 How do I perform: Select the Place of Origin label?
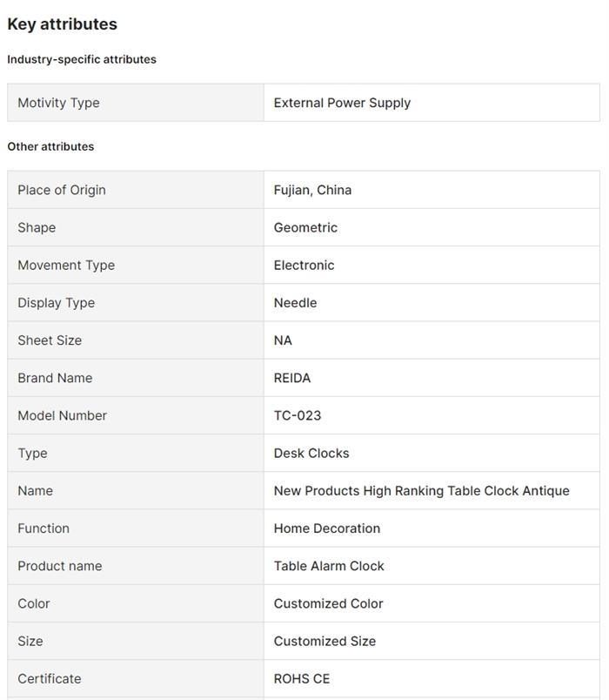point(62,190)
